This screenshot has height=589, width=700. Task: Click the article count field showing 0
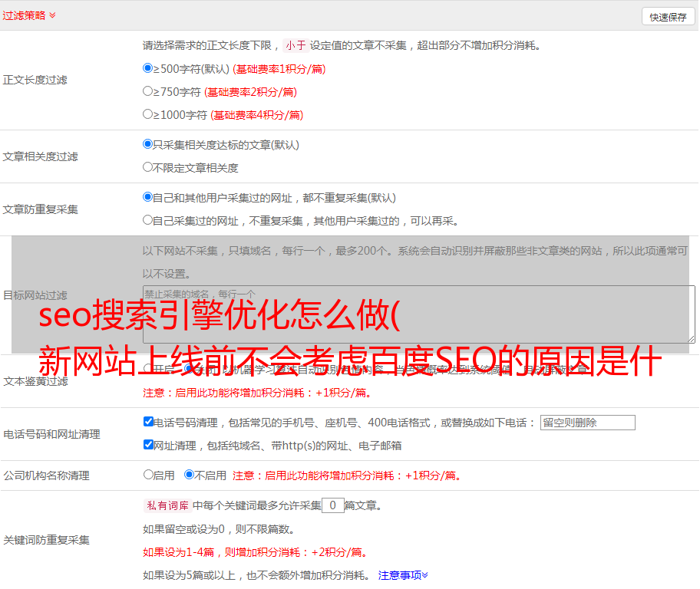332,505
